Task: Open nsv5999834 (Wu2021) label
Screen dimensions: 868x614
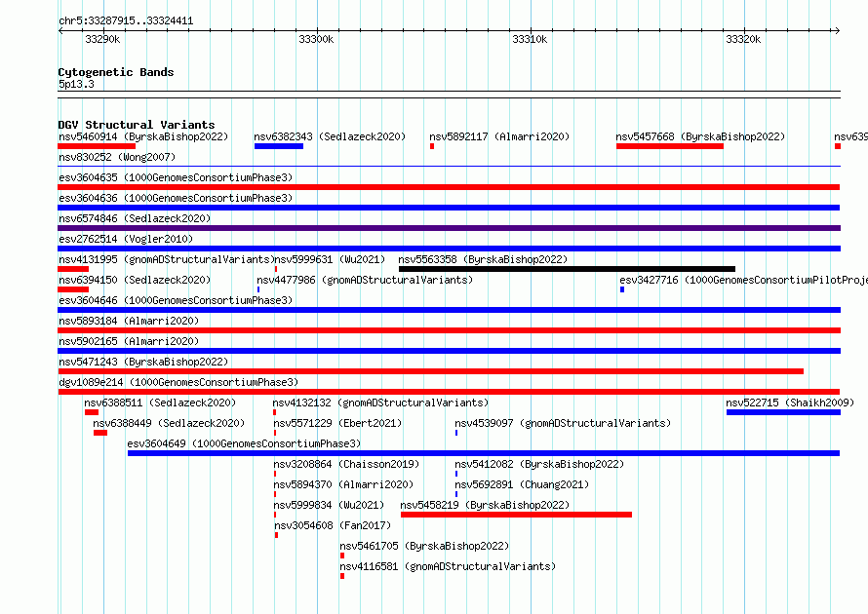Action: click(329, 505)
